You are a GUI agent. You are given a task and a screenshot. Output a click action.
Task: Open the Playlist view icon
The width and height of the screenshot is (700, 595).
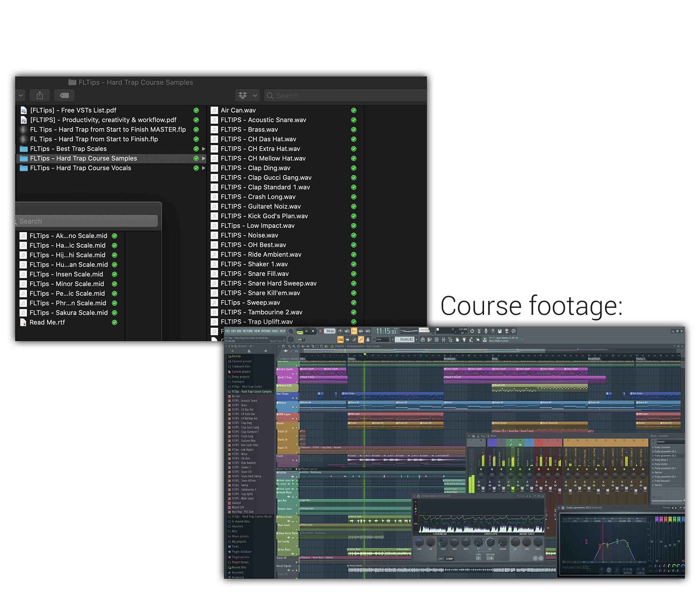tap(423, 340)
